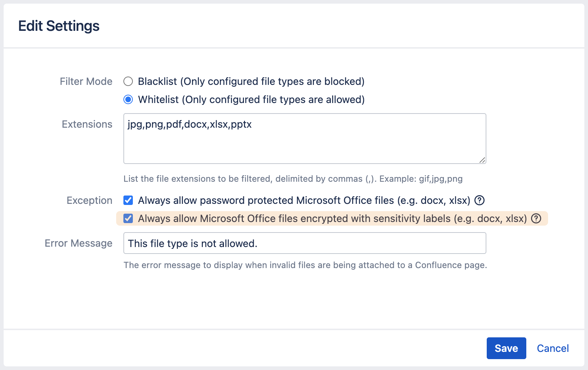Viewport: 588px width, 370px height.
Task: Disable allow Office files encrypted with sensitivity labels
Action: pyautogui.click(x=128, y=218)
